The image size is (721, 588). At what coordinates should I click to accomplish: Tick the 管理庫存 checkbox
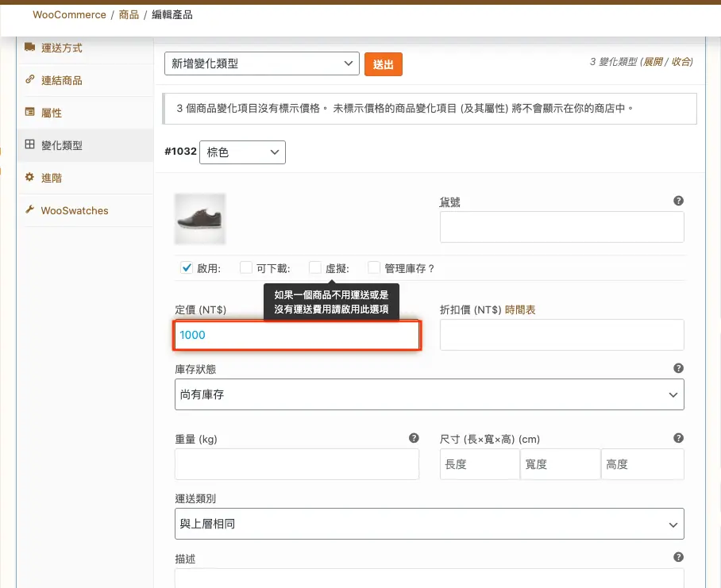click(374, 268)
